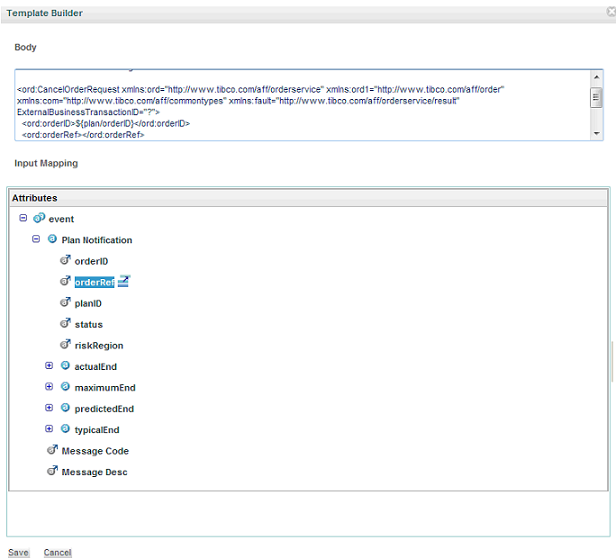Click the Message Desc attribute icon
616x558 pixels.
click(52, 471)
